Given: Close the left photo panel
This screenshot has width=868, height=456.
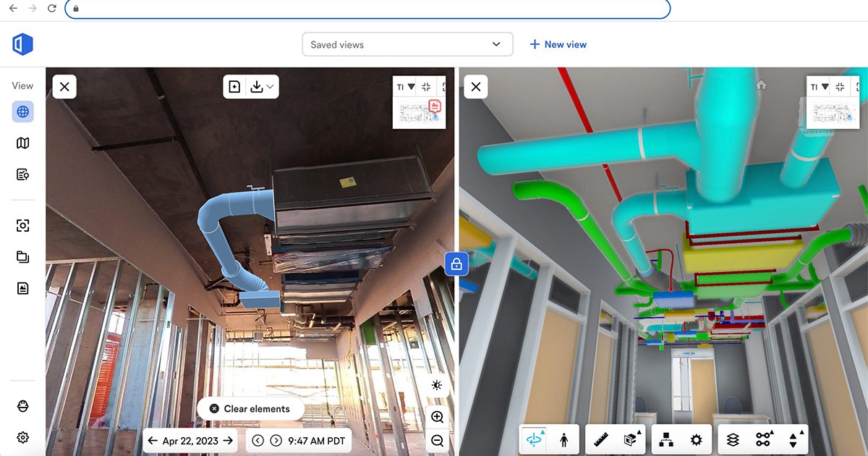Looking at the screenshot, I should (64, 87).
